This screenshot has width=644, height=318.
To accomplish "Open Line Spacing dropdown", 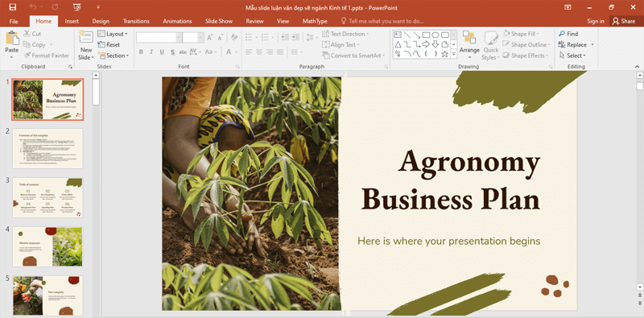I will (312, 37).
